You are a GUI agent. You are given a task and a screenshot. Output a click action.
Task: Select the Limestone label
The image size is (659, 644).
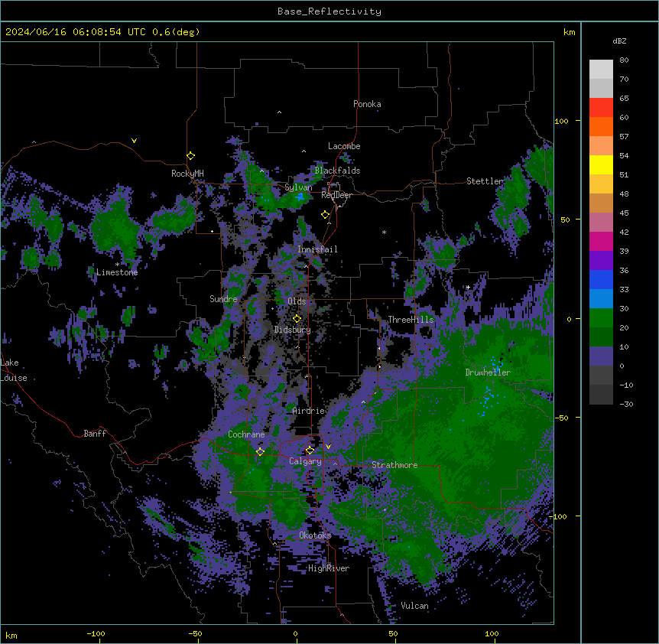(x=117, y=272)
